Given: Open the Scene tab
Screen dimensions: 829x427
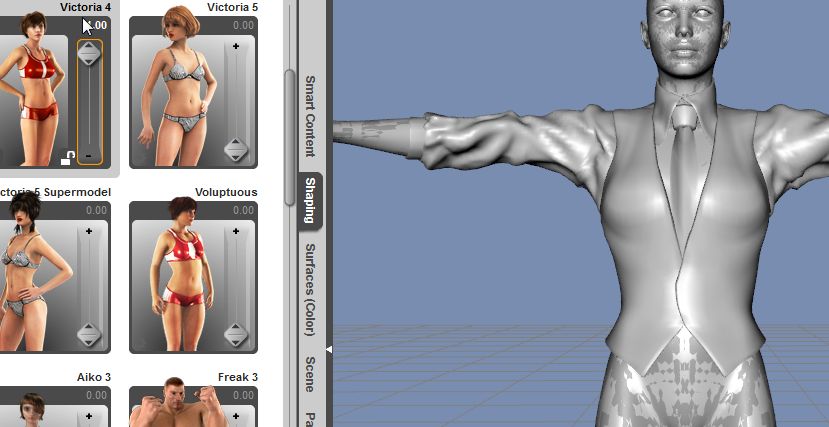Looking at the screenshot, I should pyautogui.click(x=310, y=374).
